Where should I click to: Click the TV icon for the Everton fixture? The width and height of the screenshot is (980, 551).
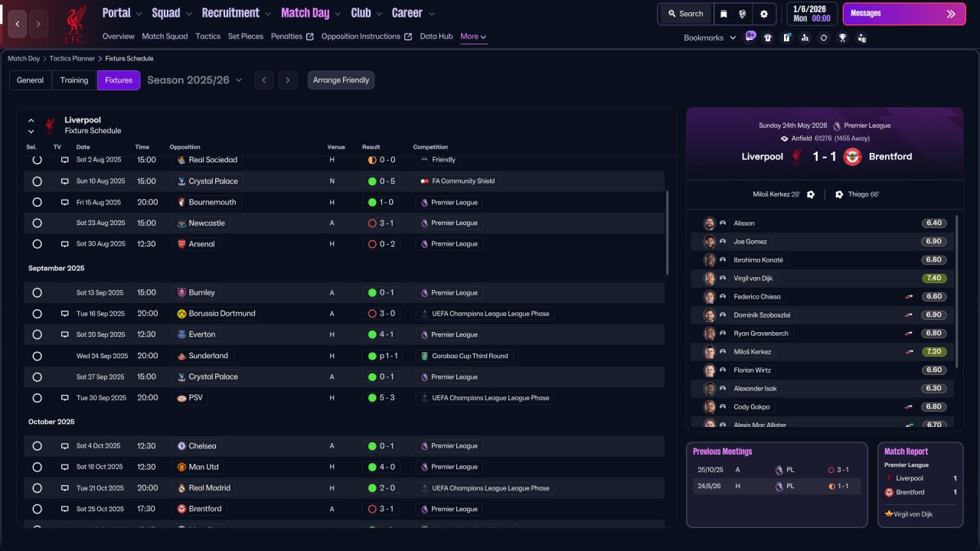[65, 334]
